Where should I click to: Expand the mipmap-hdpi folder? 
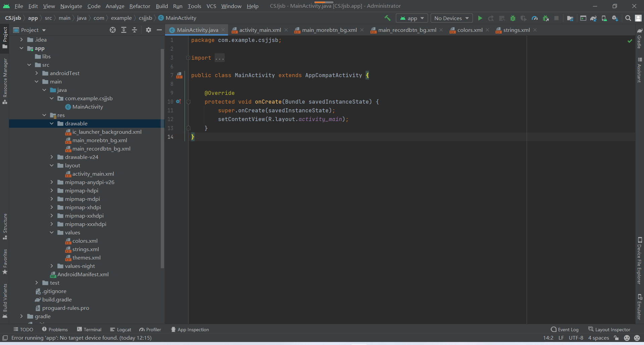(x=52, y=190)
